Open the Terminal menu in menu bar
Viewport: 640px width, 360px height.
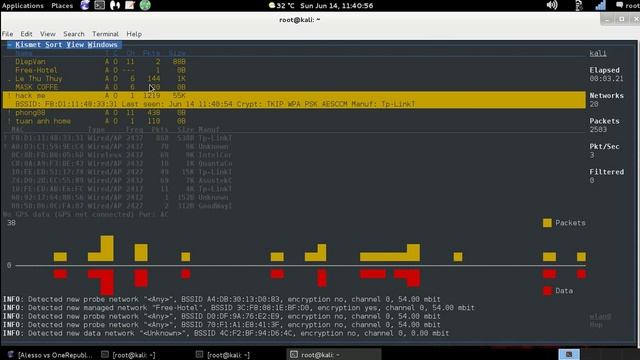(x=105, y=34)
